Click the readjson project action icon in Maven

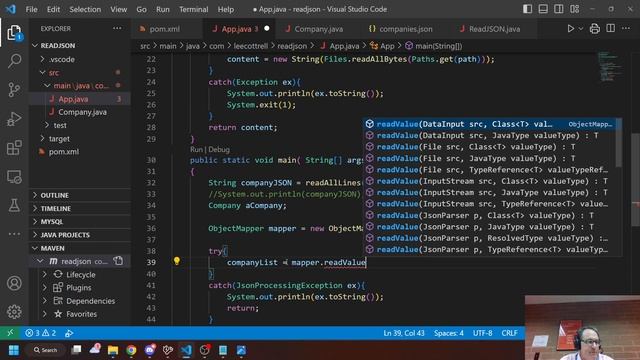(x=118, y=261)
